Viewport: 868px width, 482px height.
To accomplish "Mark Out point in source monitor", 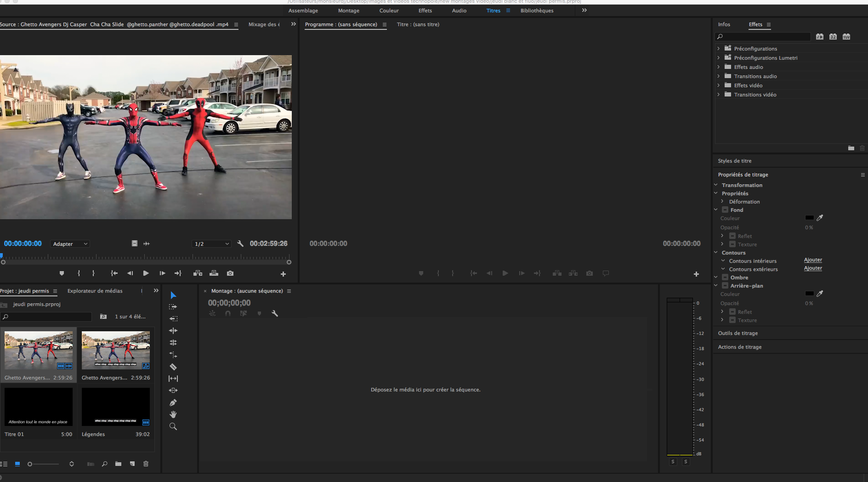I will click(x=93, y=273).
